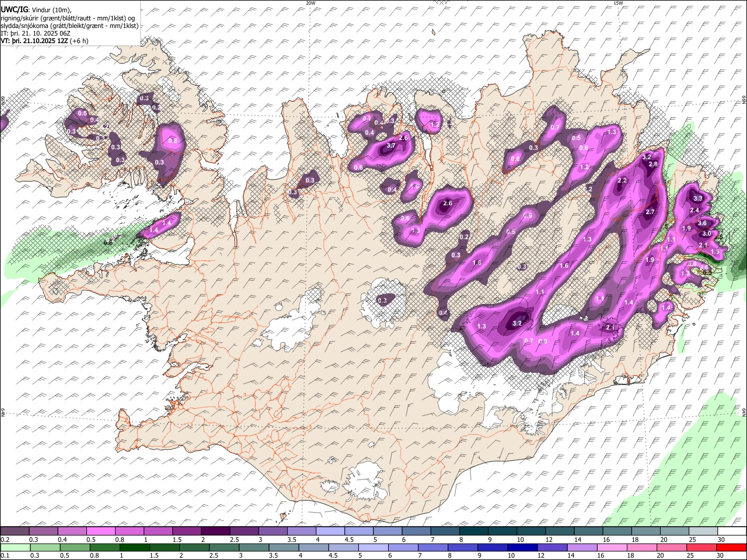The width and height of the screenshot is (747, 560).
Task: Select the 'slydda/snjókoma' legend description line
Action: tap(69, 26)
